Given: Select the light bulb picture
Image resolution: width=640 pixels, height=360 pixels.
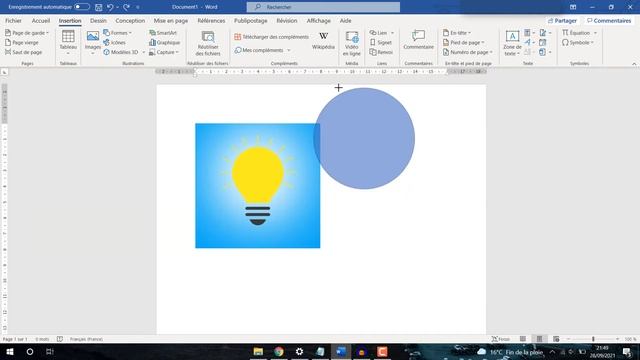Looking at the screenshot, I should 258,185.
